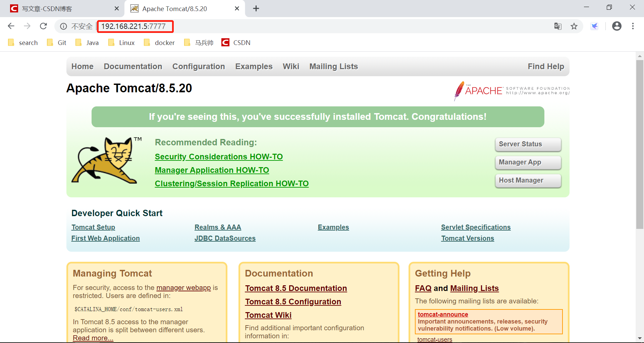The width and height of the screenshot is (644, 343).
Task: Open Clustering/Session Replication HOW-TO link
Action: [x=232, y=184]
